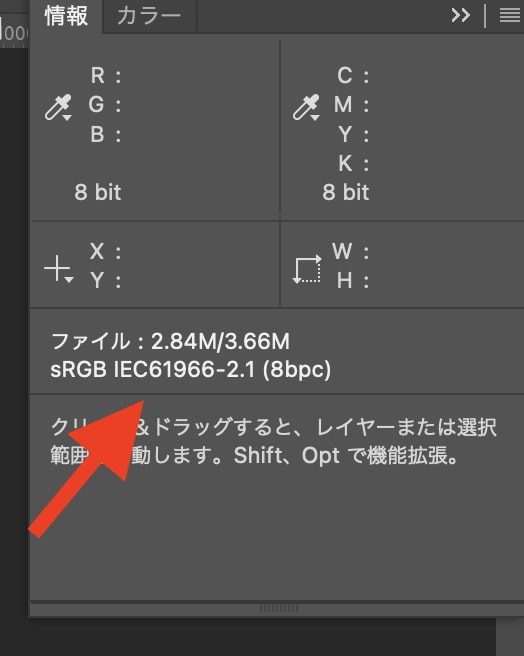Click the R: value readout
The width and height of the screenshot is (524, 656).
106,76
